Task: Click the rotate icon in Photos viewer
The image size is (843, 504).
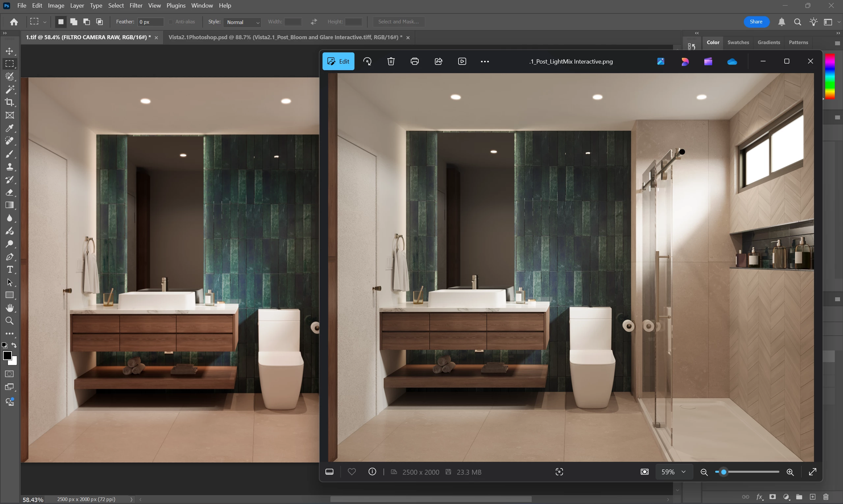Action: 367,62
